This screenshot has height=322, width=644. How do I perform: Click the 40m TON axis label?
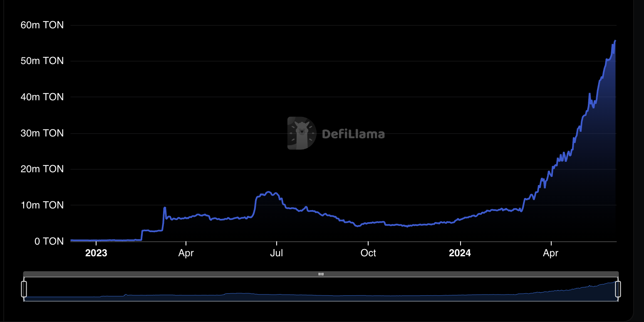point(42,97)
